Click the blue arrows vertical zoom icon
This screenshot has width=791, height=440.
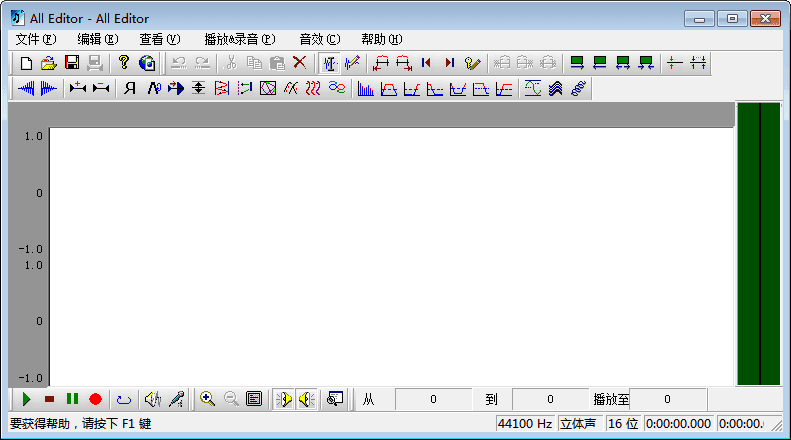point(698,63)
